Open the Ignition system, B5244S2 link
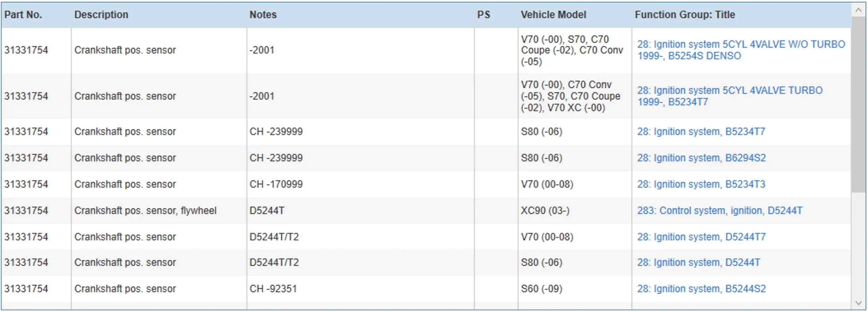Viewport: 868px width, 312px height. pos(701,289)
